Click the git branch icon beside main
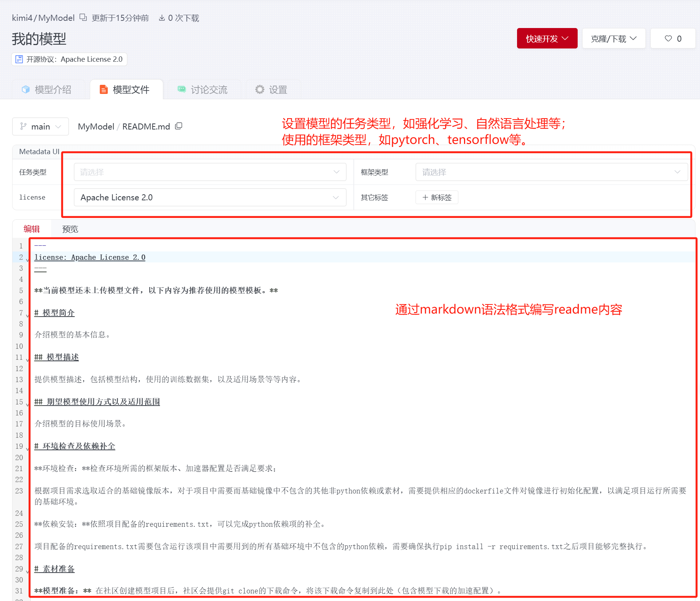 [x=23, y=126]
